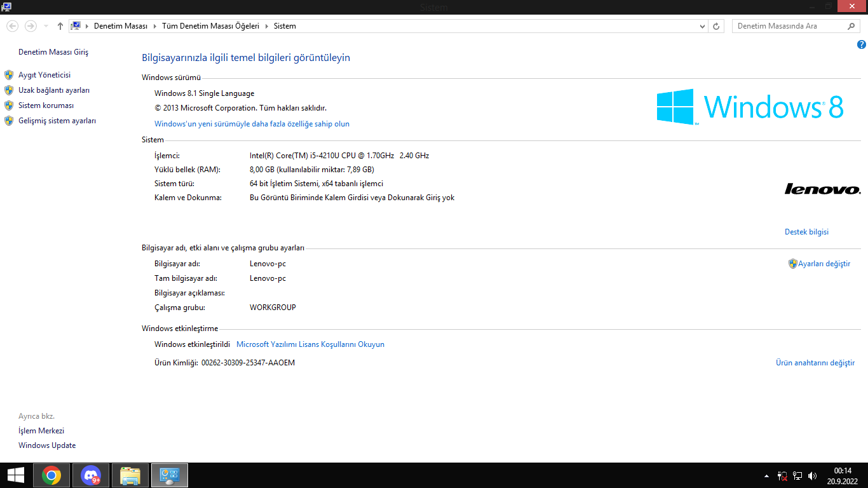
Task: Click the magnifier icon in the search box
Action: [x=851, y=26]
